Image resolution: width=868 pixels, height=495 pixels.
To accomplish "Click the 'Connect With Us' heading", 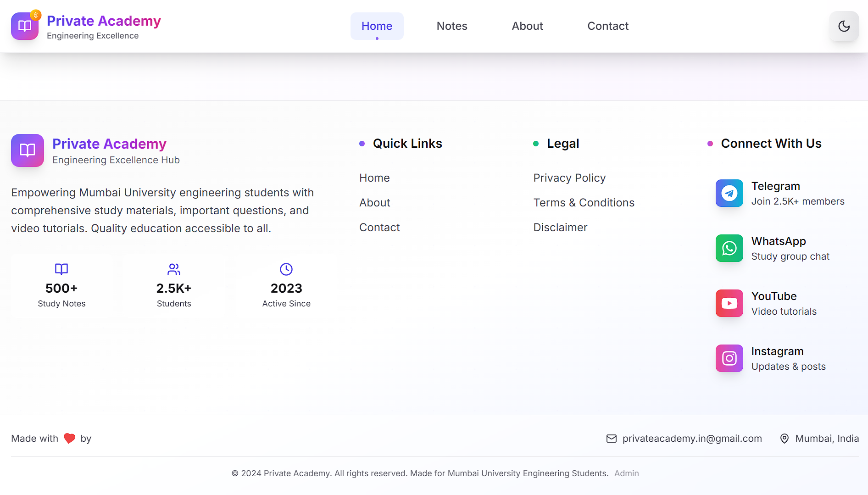I will coord(771,144).
